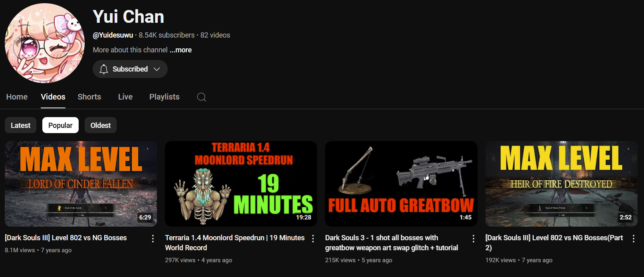
Task: Click the 2:52 duration badge
Action: pos(626,217)
